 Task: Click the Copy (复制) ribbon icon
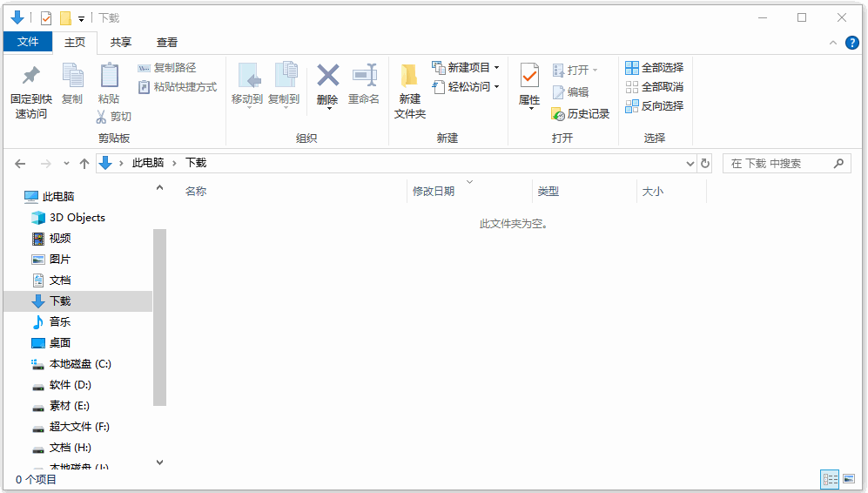click(x=72, y=75)
